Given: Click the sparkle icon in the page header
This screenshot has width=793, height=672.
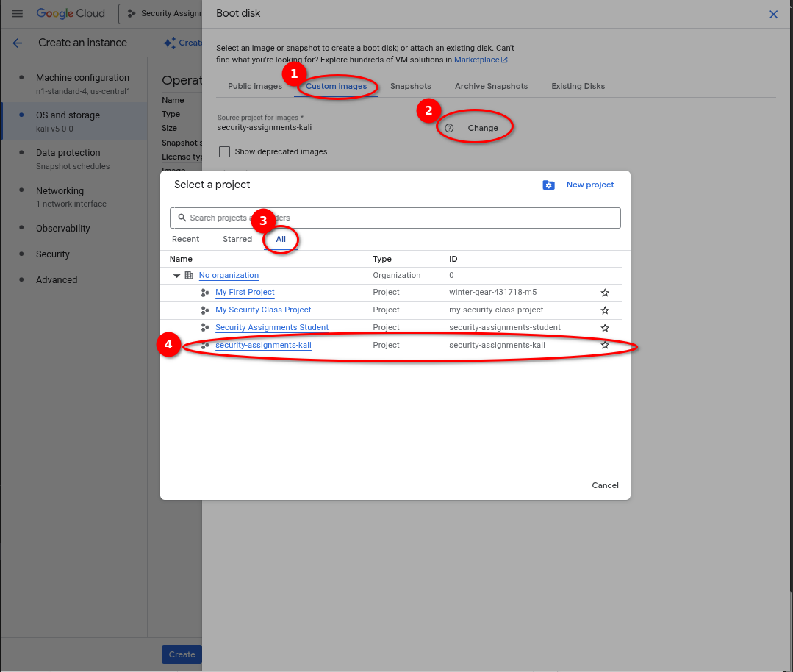Looking at the screenshot, I should pyautogui.click(x=170, y=43).
